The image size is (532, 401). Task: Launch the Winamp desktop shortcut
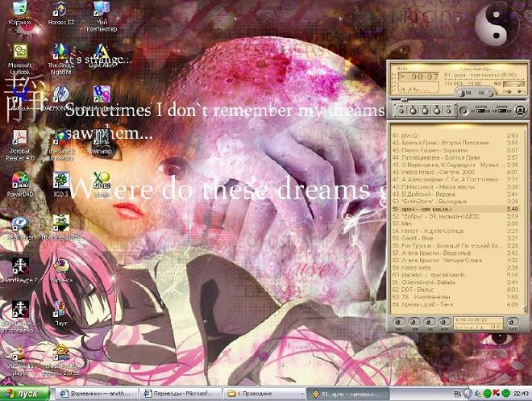tap(101, 142)
